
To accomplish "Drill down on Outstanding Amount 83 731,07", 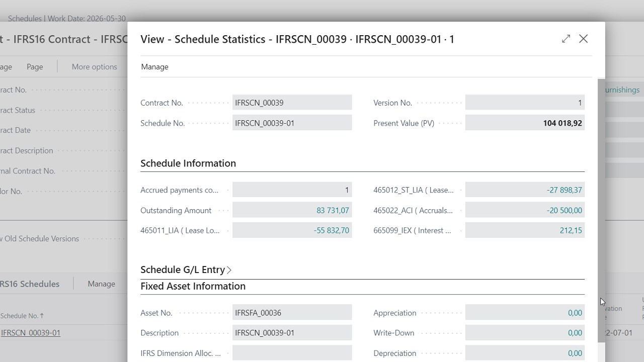I will [x=333, y=211].
